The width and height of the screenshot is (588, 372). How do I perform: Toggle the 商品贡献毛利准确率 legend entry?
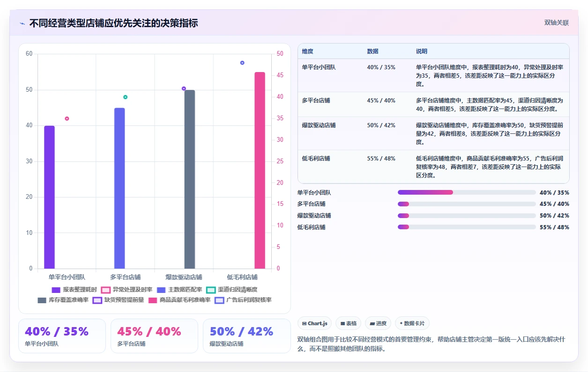point(179,300)
